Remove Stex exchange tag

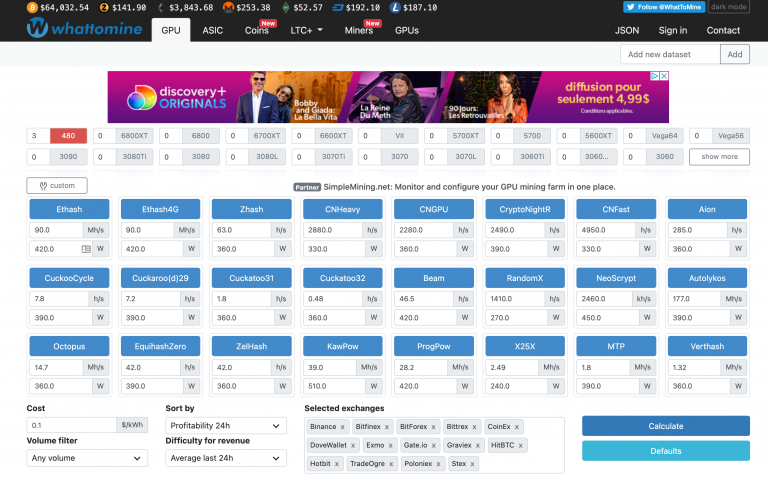point(472,464)
